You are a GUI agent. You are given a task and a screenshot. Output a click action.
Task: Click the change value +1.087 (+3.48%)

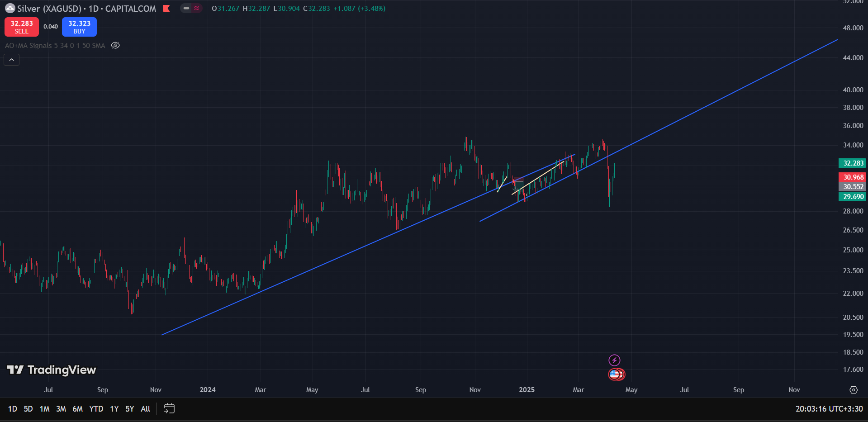point(360,9)
